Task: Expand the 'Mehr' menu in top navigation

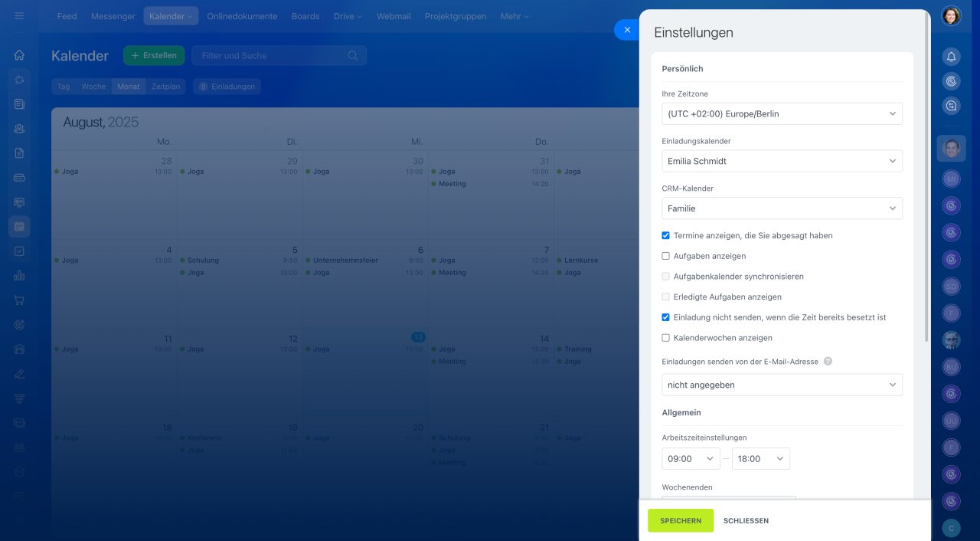Action: tap(514, 16)
